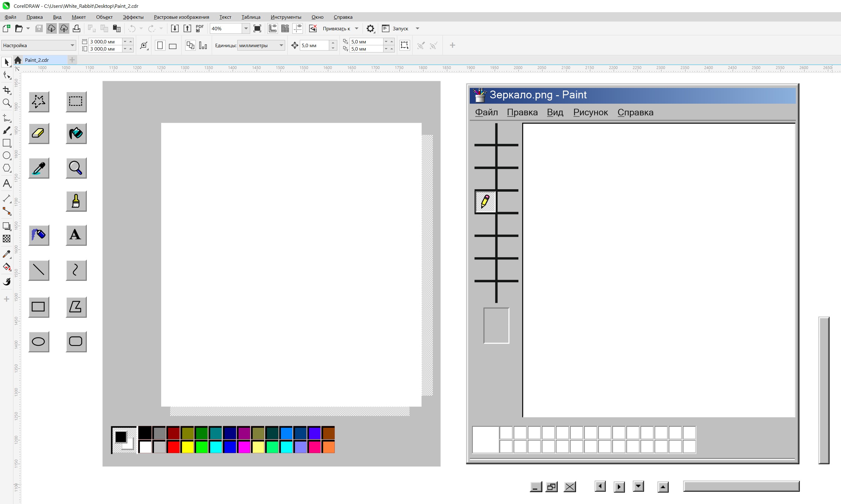Click the red swatch in drawn palette

click(x=173, y=447)
